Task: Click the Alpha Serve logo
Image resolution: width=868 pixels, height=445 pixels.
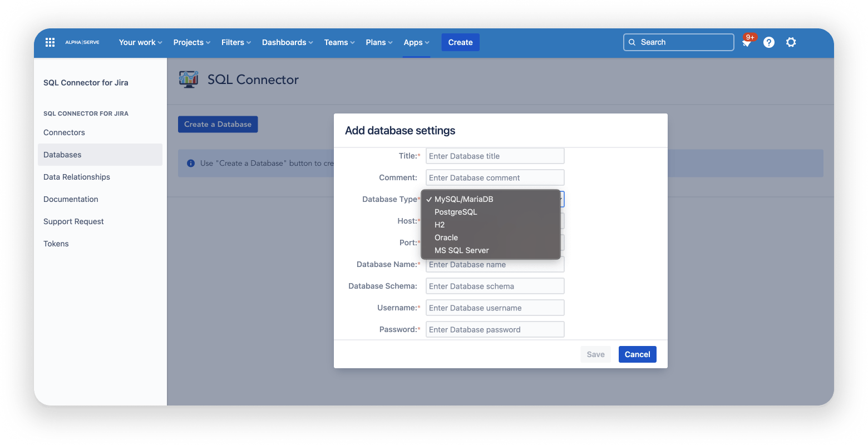Action: click(x=82, y=42)
